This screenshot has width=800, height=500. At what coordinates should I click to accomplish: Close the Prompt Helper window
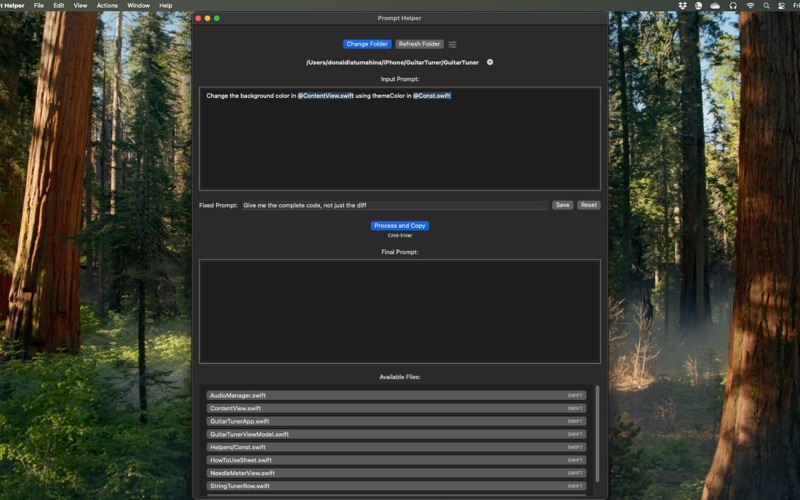click(198, 18)
